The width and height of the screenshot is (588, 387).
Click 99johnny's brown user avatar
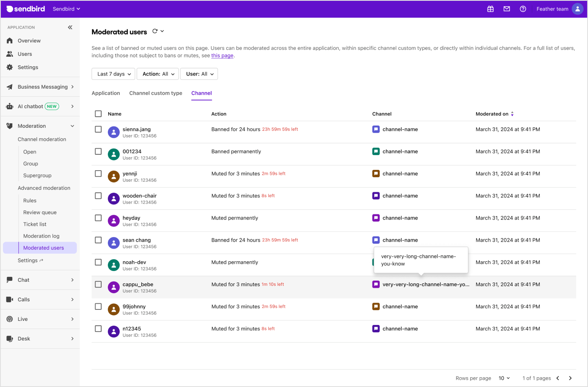pos(114,309)
